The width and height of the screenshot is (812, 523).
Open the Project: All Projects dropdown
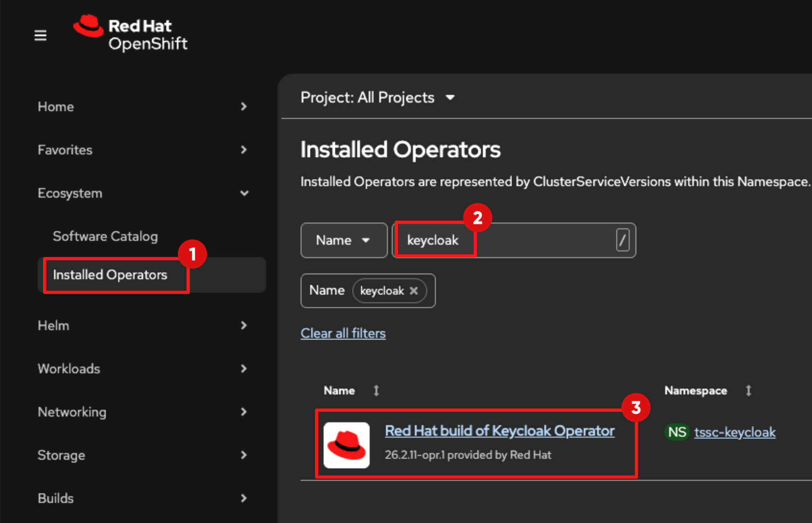pos(377,97)
